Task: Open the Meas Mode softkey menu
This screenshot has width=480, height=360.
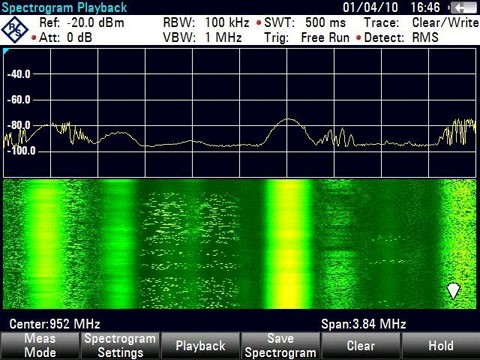Action: click(40, 346)
